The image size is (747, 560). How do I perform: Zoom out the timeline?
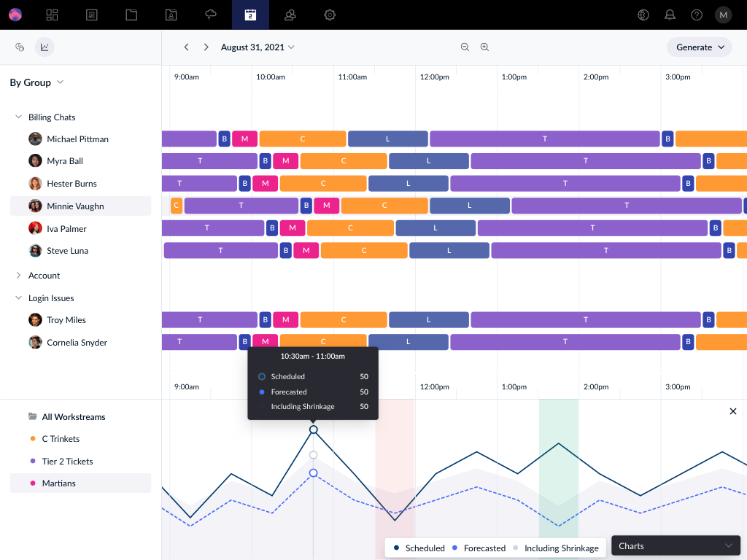(465, 47)
